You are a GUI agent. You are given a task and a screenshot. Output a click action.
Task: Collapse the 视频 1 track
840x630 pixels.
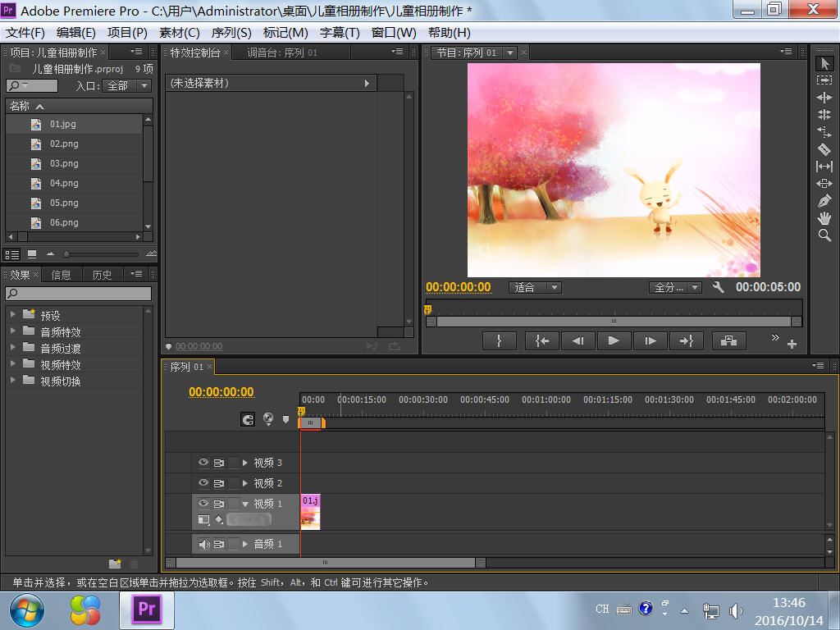(244, 504)
